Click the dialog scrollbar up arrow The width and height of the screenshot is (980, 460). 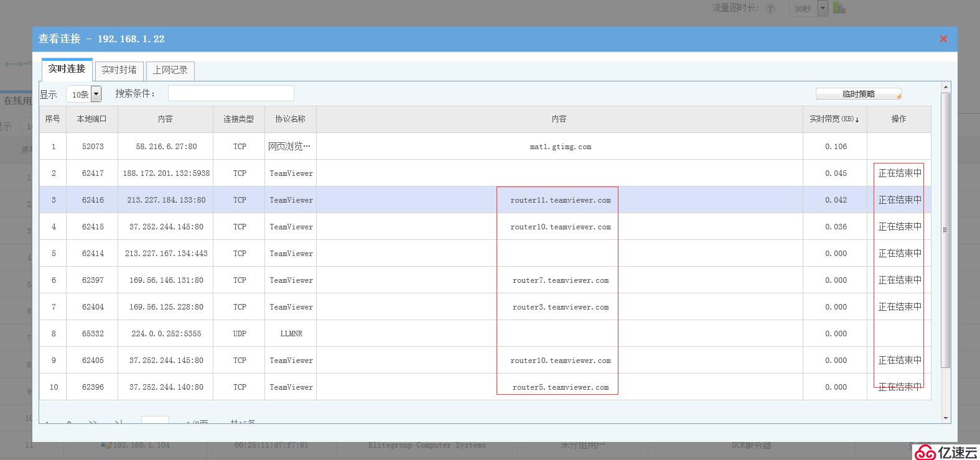[946, 87]
